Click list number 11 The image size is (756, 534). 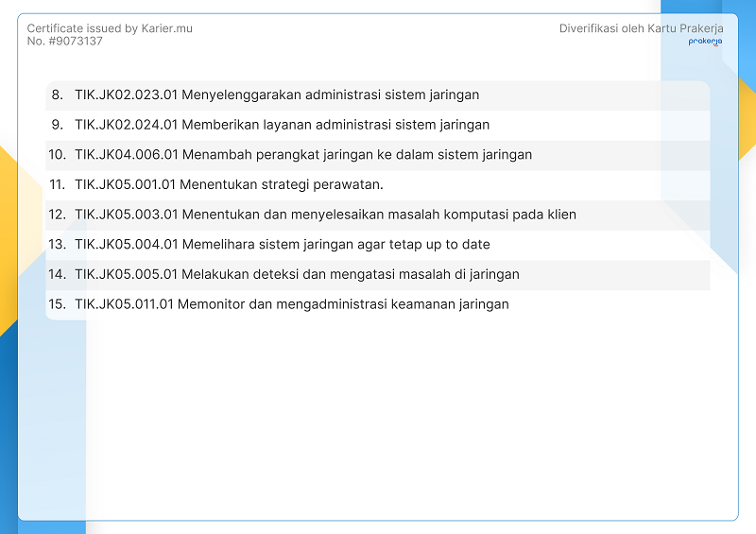coord(57,184)
